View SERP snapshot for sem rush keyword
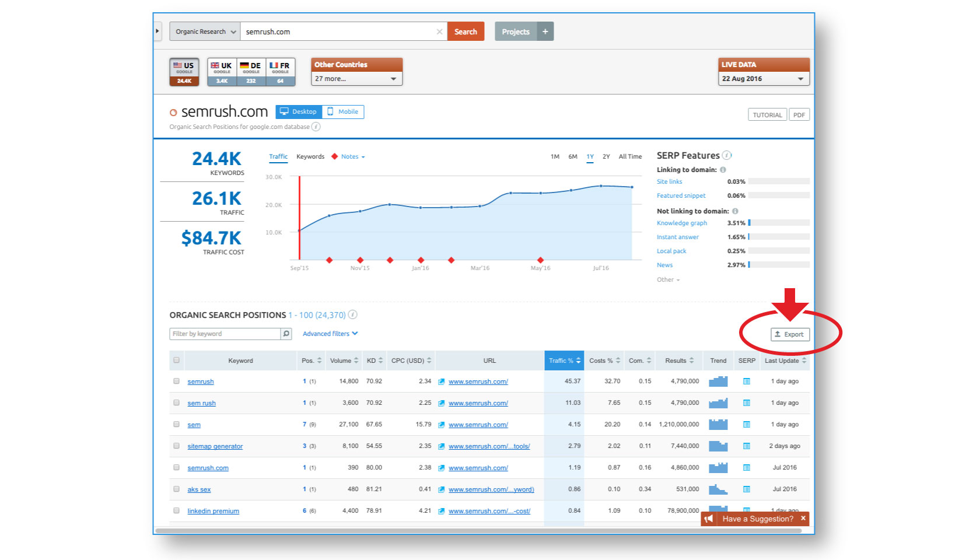Image resolution: width=980 pixels, height=560 pixels. [746, 403]
